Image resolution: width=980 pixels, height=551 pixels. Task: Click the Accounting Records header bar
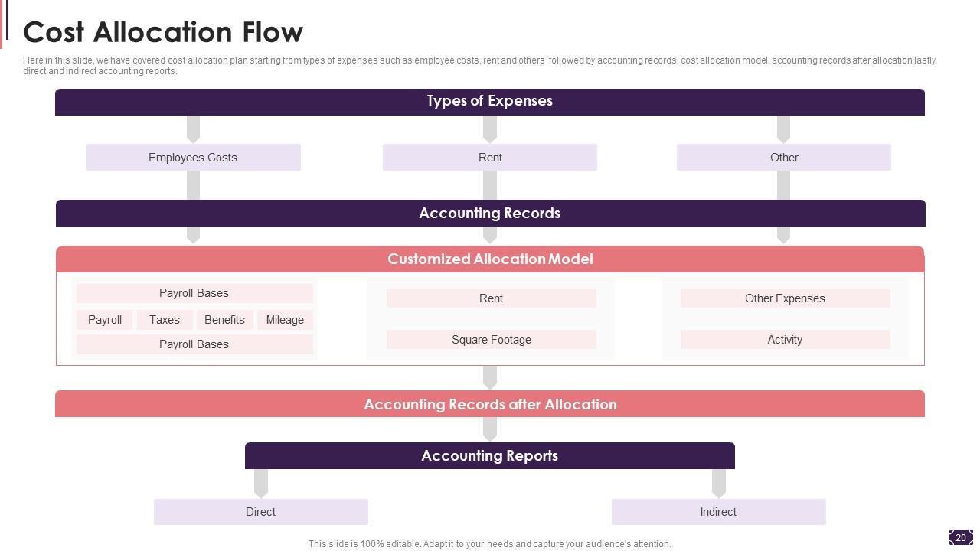pos(490,214)
